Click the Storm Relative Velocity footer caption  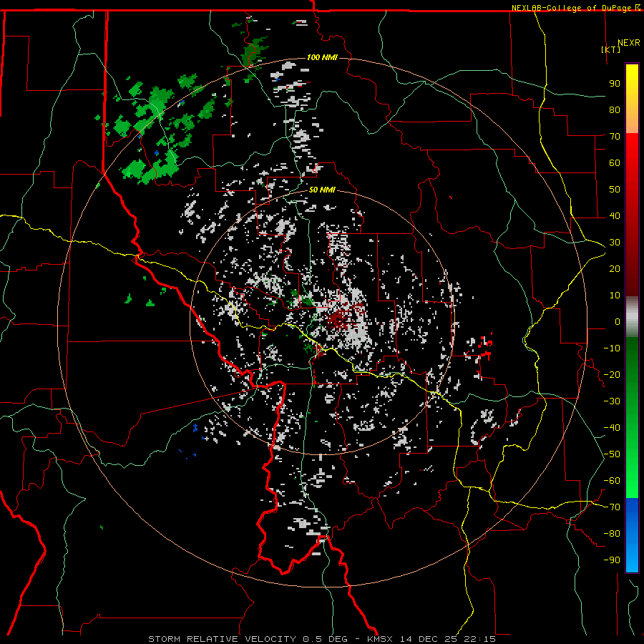pyautogui.click(x=322, y=639)
